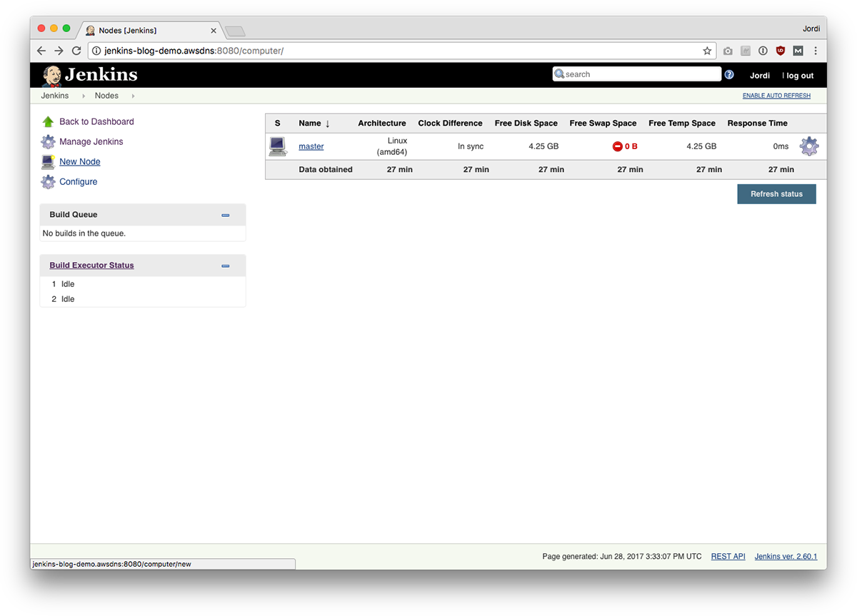857x616 pixels.
Task: Click the Jordi Chrome profile button
Action: [811, 29]
